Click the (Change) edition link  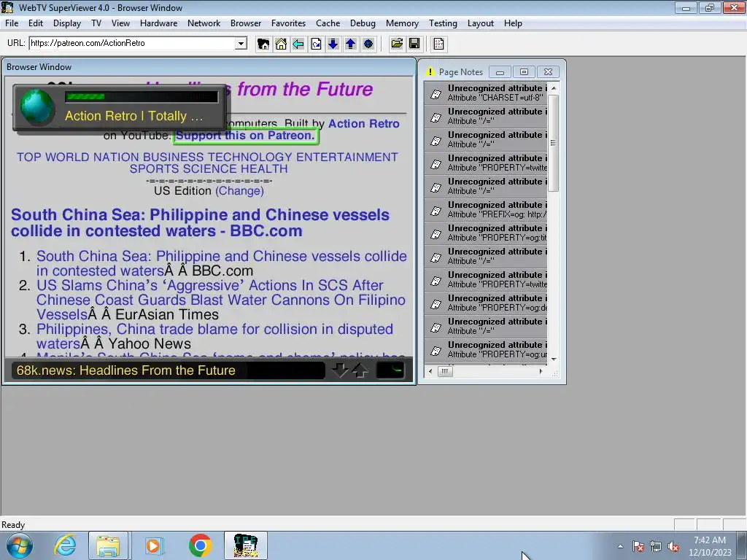coord(239,191)
